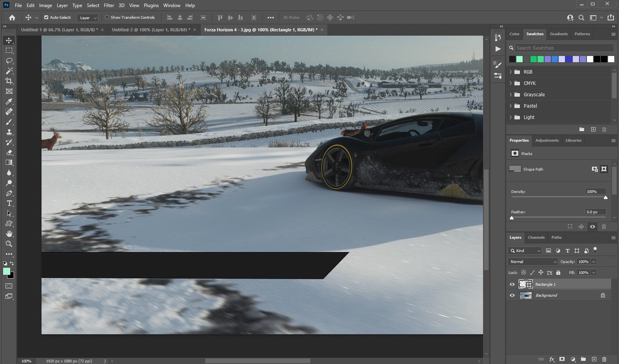
Task: Click the Search Swatches field
Action: pyautogui.click(x=564, y=48)
